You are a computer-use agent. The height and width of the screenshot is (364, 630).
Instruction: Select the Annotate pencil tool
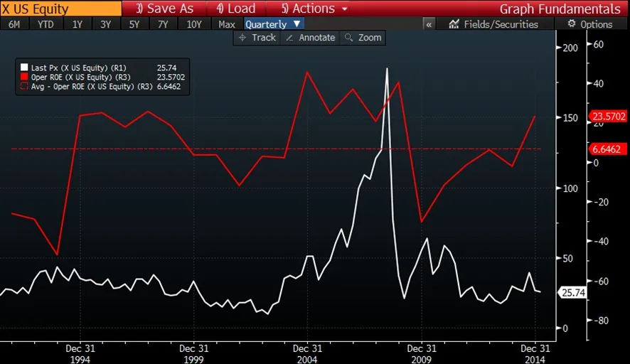pyautogui.click(x=310, y=38)
